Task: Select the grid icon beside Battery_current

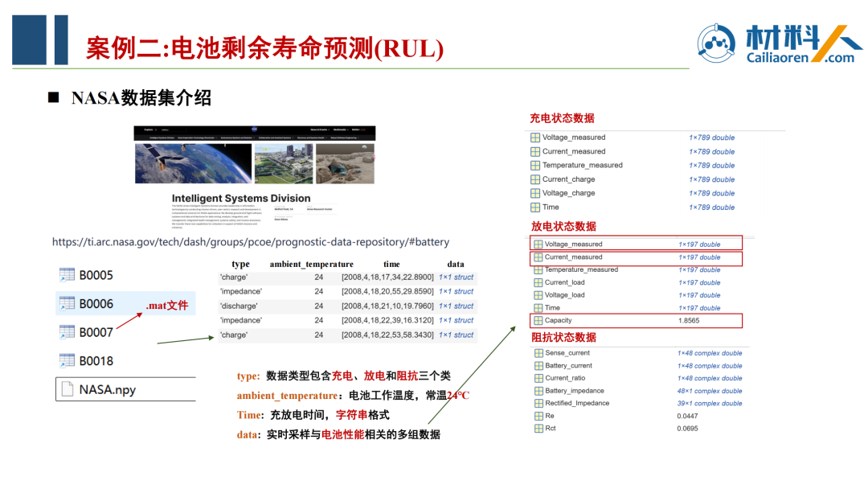Action: [538, 365]
